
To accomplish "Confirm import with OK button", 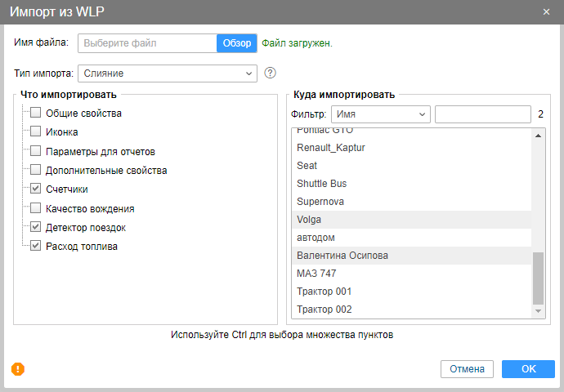I will [528, 369].
